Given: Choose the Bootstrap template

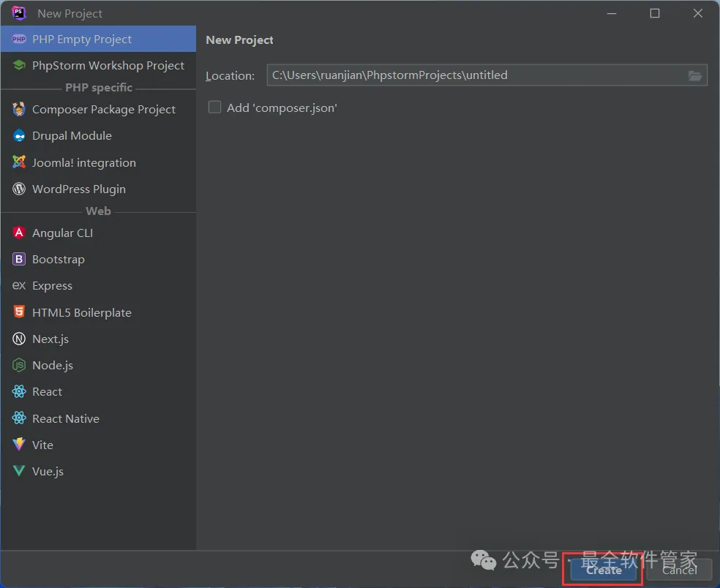Looking at the screenshot, I should pyautogui.click(x=98, y=260).
